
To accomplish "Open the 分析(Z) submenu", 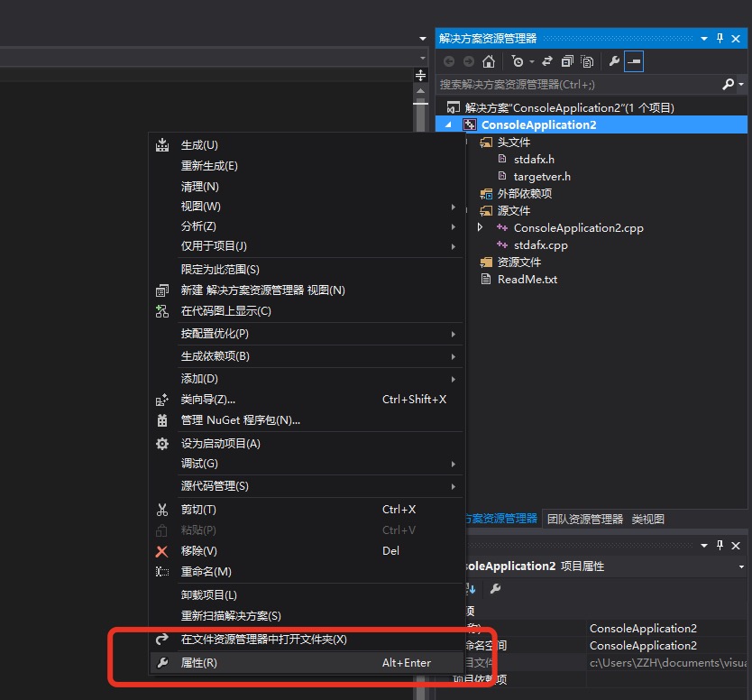I will (x=306, y=226).
